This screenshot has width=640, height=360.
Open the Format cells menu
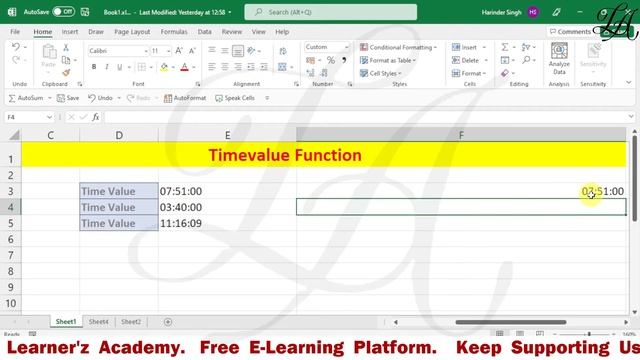pos(469,73)
